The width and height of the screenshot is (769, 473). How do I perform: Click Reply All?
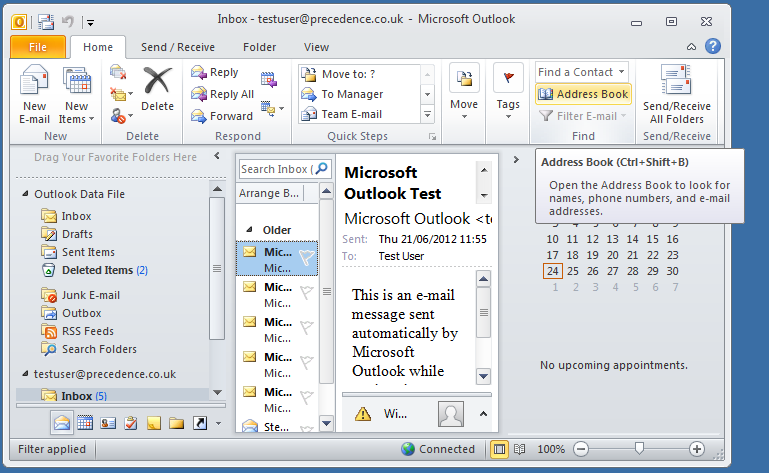pos(222,94)
